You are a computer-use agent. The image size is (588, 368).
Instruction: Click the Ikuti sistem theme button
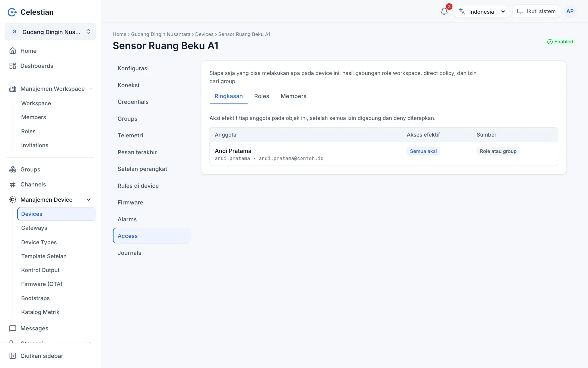(536, 11)
